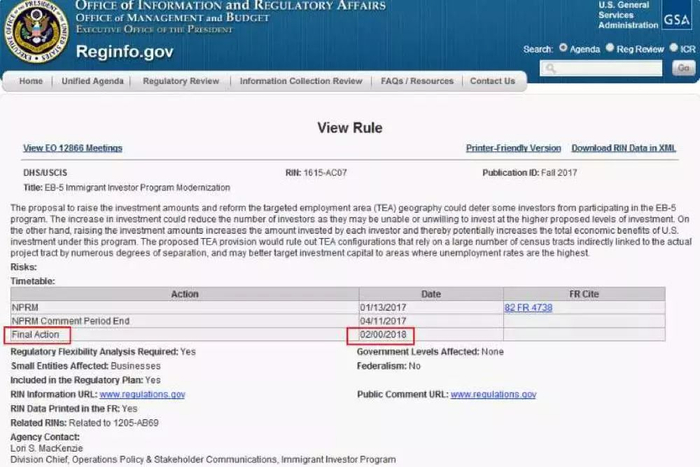This screenshot has height=467, width=700.
Task: Click the Date column header
Action: click(x=431, y=294)
